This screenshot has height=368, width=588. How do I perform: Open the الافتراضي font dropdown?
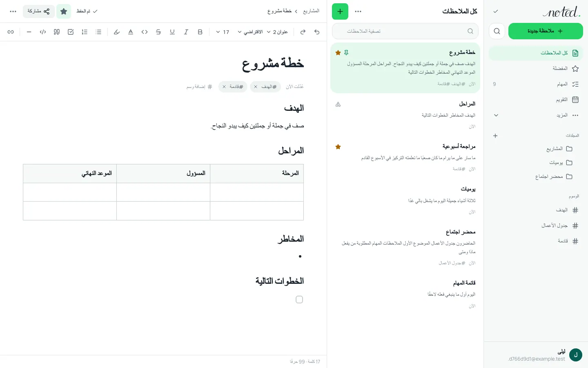point(250,32)
